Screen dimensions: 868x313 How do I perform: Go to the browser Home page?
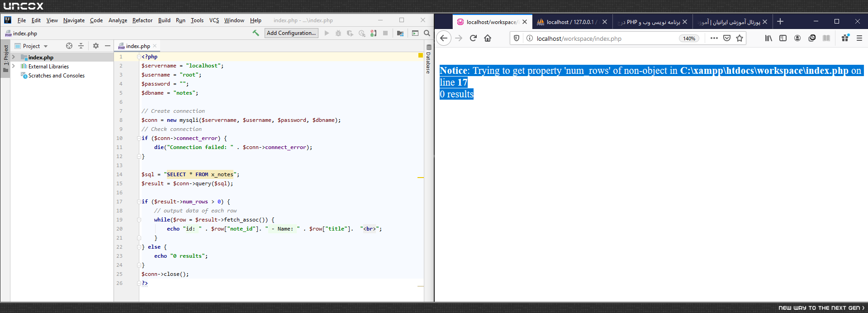[488, 38]
